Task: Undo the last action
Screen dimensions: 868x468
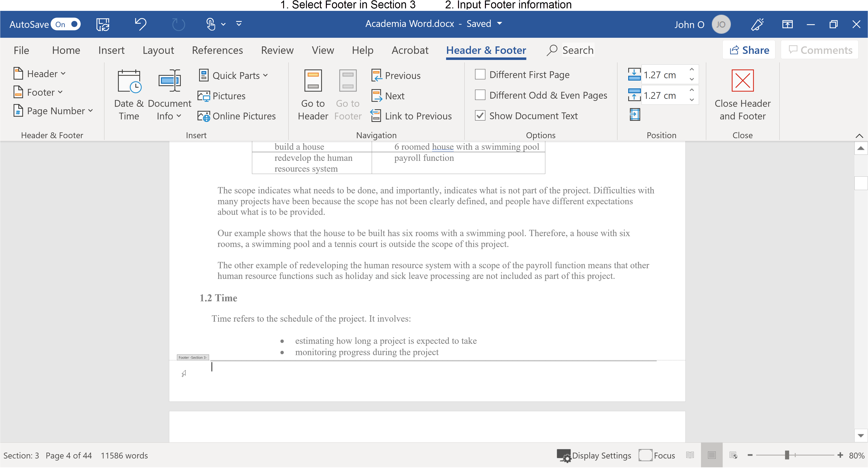Action: [141, 24]
